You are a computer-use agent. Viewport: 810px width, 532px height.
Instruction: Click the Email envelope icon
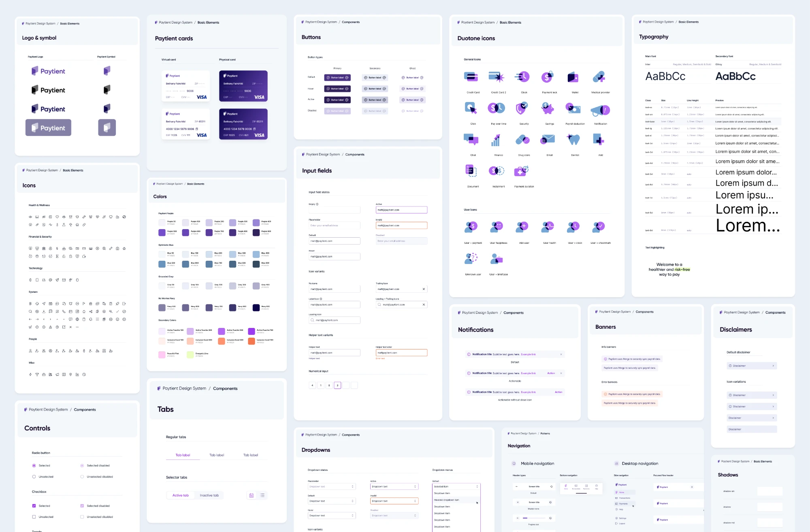(548, 139)
